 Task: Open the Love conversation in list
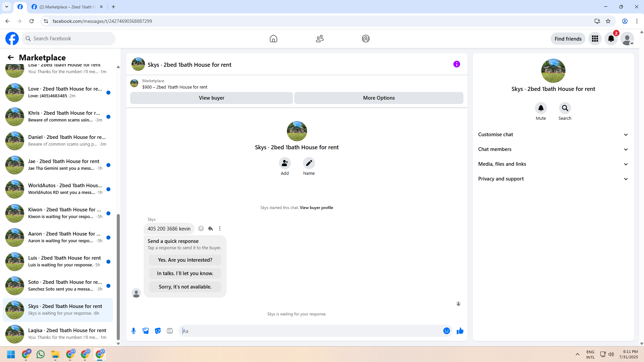[x=58, y=92]
